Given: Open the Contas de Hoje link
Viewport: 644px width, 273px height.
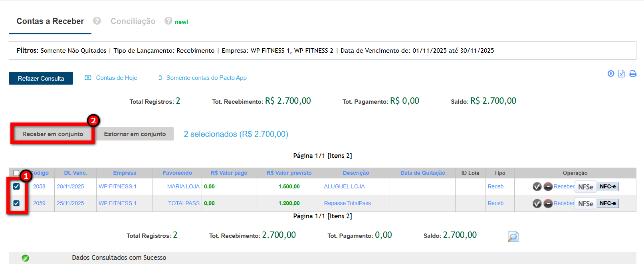Looking at the screenshot, I should (x=116, y=78).
